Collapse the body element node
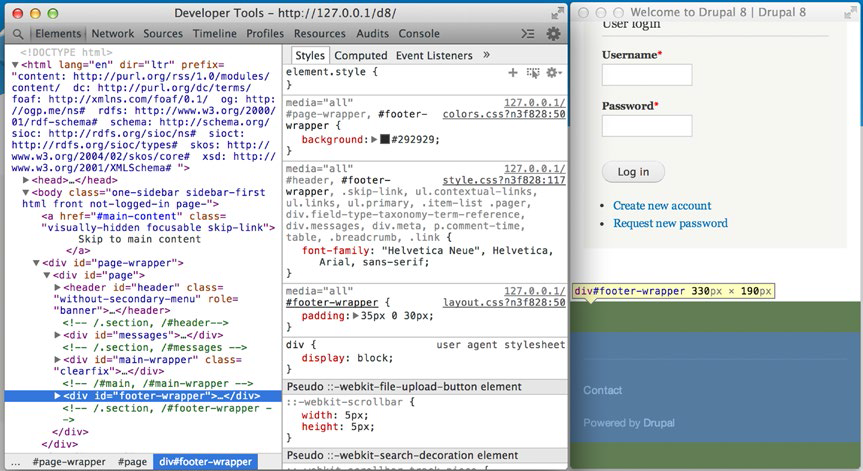863x471 pixels. [x=26, y=193]
